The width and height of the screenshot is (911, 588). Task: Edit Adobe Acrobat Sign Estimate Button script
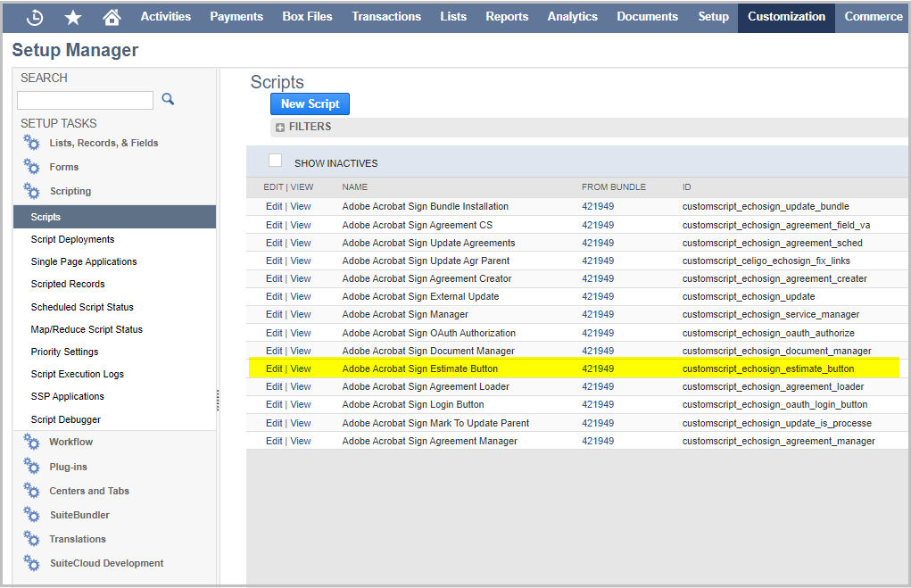[x=273, y=369]
